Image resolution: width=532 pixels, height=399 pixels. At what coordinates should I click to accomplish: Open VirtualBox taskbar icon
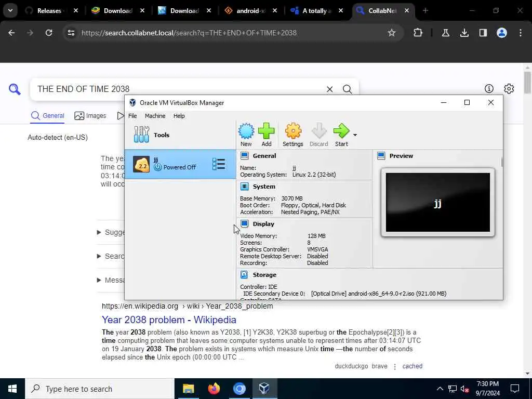point(264,389)
